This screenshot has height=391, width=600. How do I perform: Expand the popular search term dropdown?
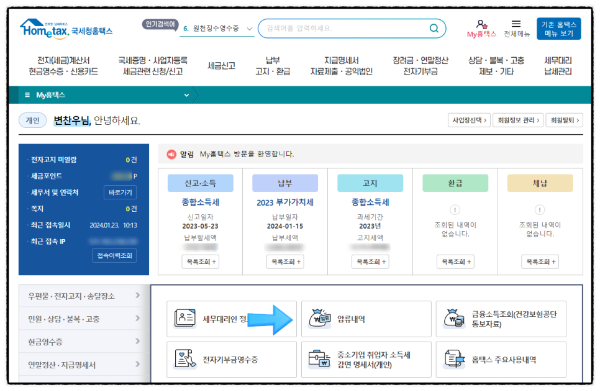[x=249, y=29]
